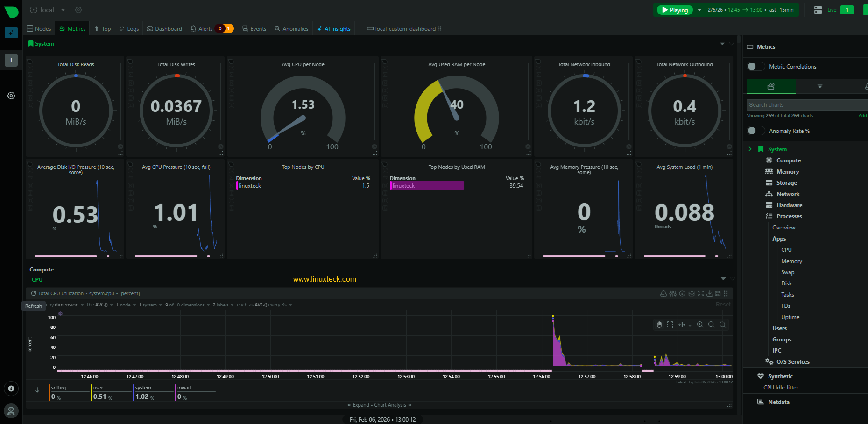Select the pan hand tool on chart

click(x=659, y=325)
